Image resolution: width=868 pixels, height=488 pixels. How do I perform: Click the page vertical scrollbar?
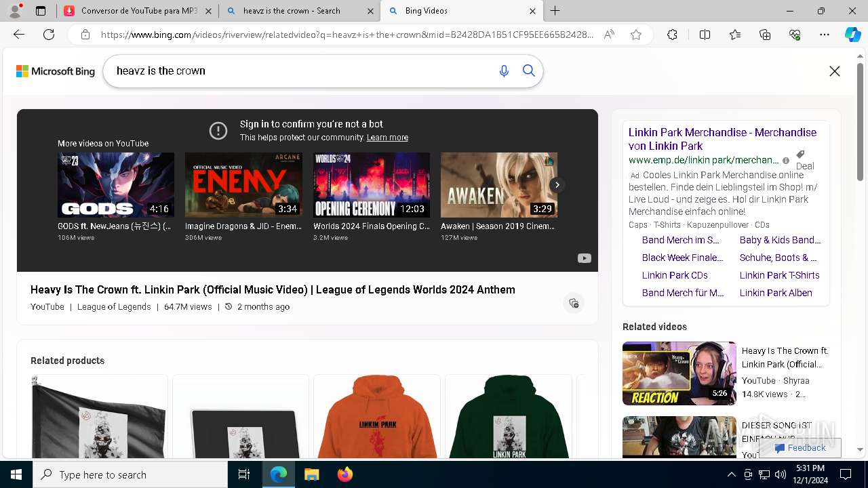coord(861,122)
